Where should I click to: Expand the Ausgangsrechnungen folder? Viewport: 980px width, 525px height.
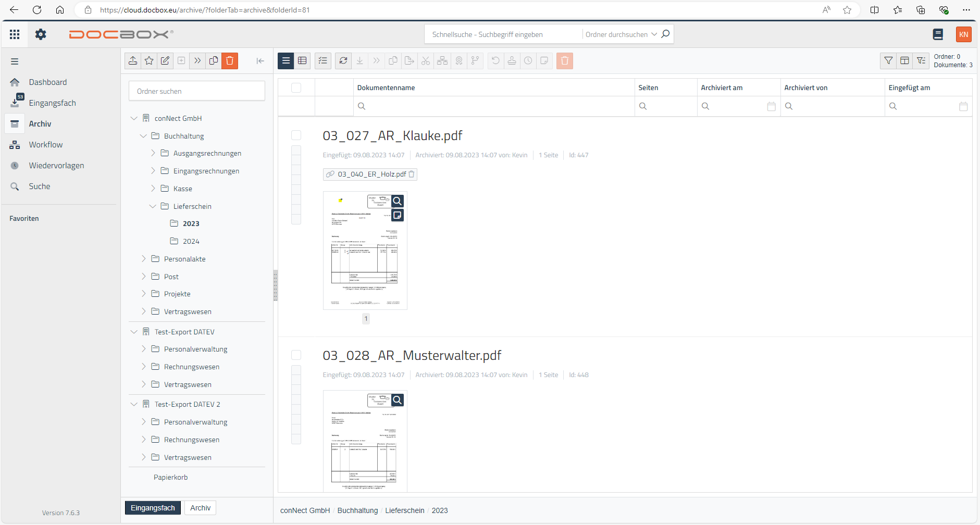(153, 153)
